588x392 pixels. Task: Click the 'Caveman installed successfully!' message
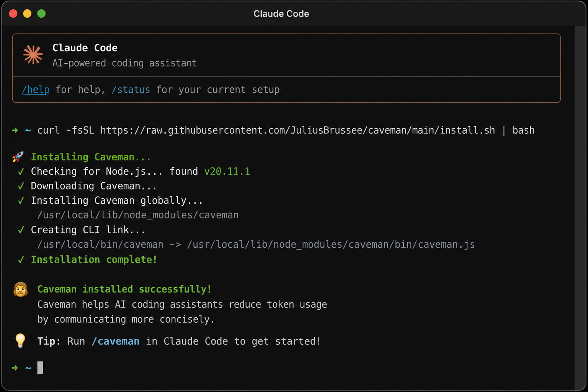coord(124,289)
